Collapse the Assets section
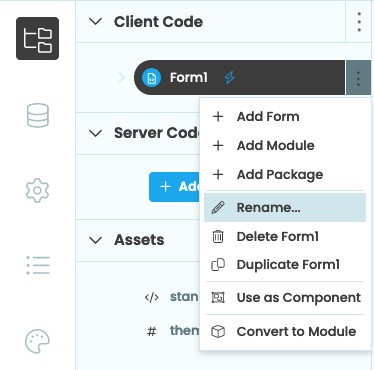This screenshot has height=370, width=374. click(x=96, y=240)
